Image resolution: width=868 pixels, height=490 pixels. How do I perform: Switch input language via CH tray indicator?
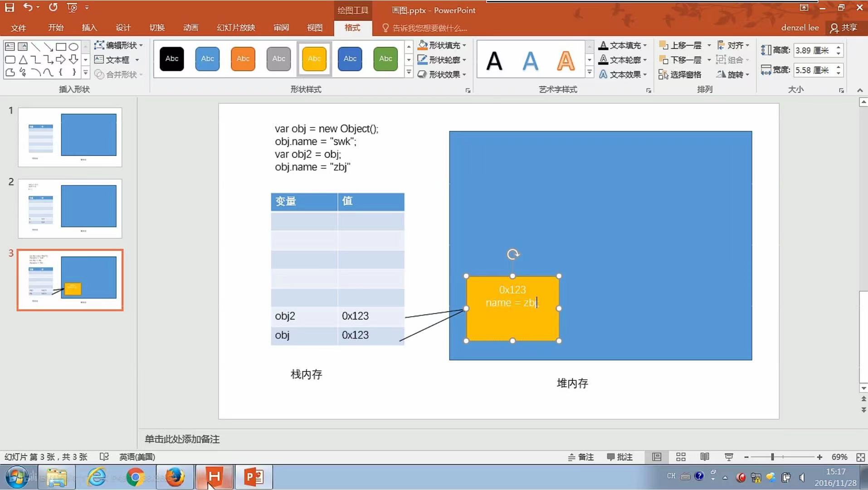670,476
